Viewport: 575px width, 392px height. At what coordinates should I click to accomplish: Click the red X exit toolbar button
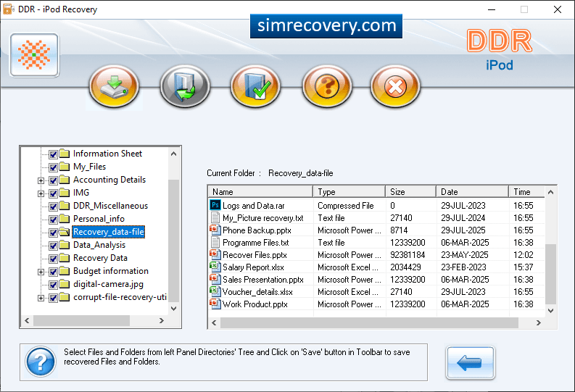point(395,86)
